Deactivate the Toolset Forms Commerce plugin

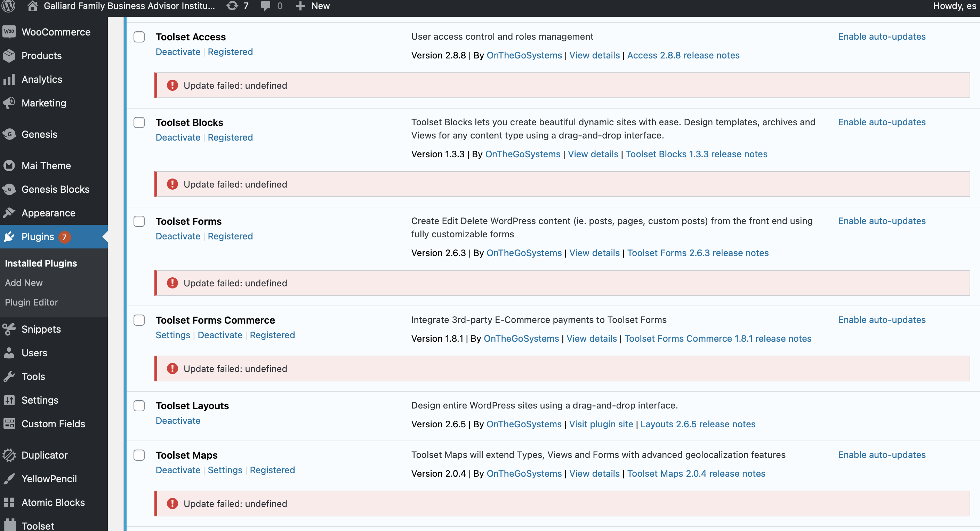tap(220, 335)
